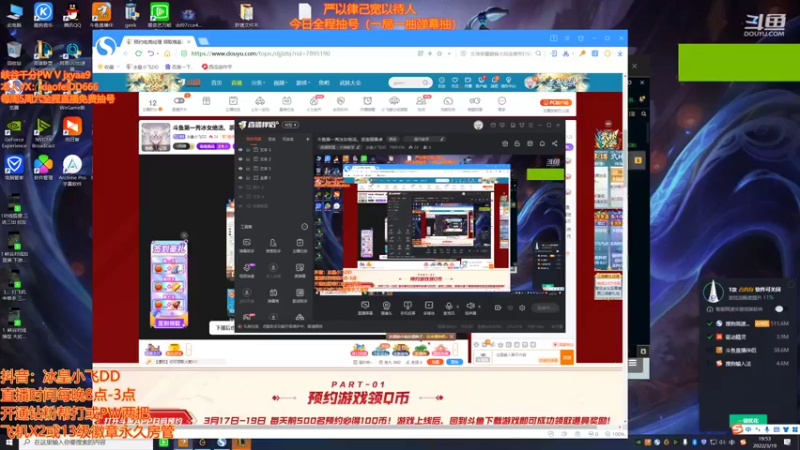Screen dimensions: 800x450
Task: Toggle visibility eye for 全屏 1 layer
Action: 240,178
